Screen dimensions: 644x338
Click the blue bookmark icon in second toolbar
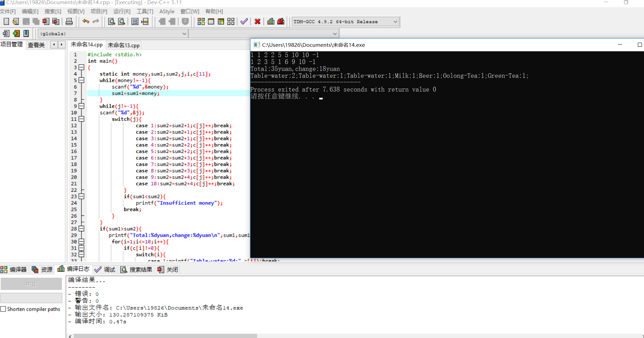tap(26, 33)
